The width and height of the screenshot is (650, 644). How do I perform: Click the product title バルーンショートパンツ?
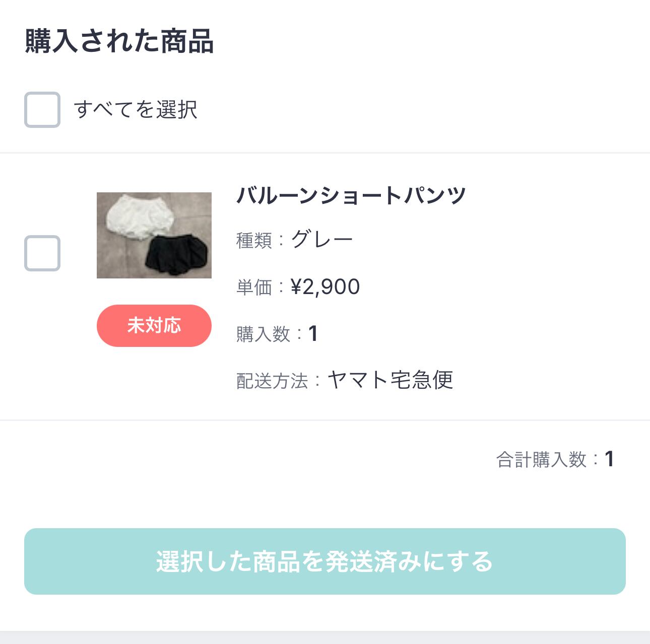[351, 195]
